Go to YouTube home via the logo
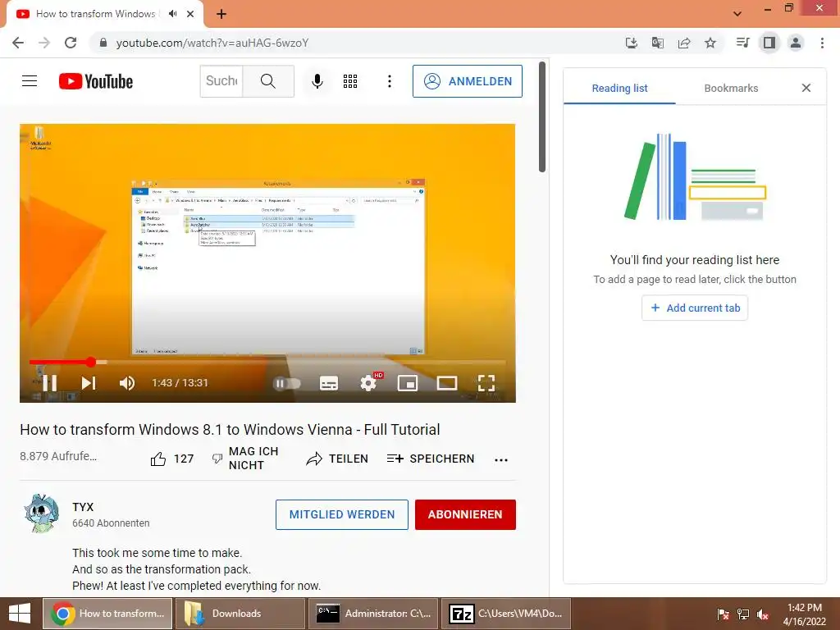The width and height of the screenshot is (840, 630). [x=96, y=81]
